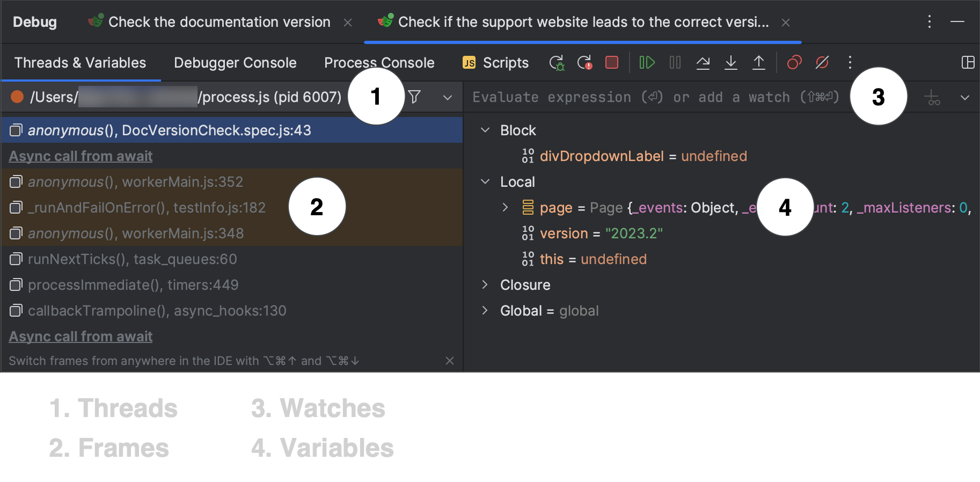Open the View Breakpoints dialog
Screen dimensions: 980x482
pyautogui.click(x=794, y=62)
